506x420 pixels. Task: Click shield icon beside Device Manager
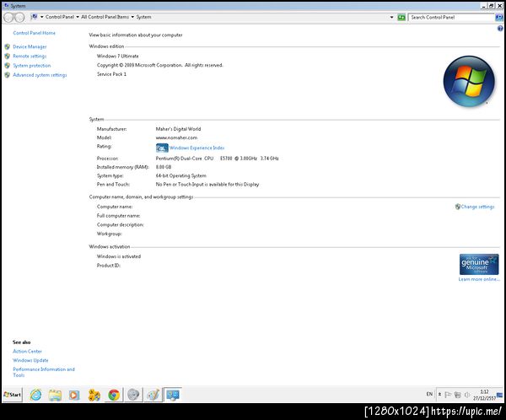coord(8,47)
